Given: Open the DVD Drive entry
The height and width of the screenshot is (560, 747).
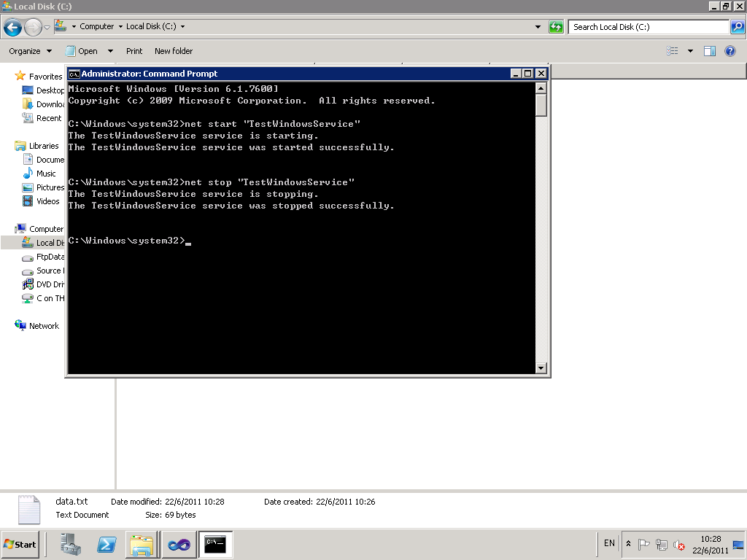Looking at the screenshot, I should click(x=43, y=284).
